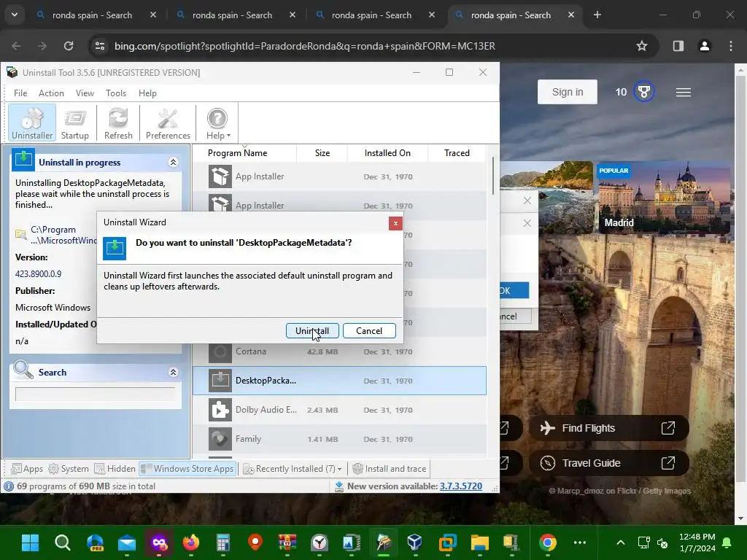The image size is (747, 560).
Task: Open the View menu
Action: (85, 93)
